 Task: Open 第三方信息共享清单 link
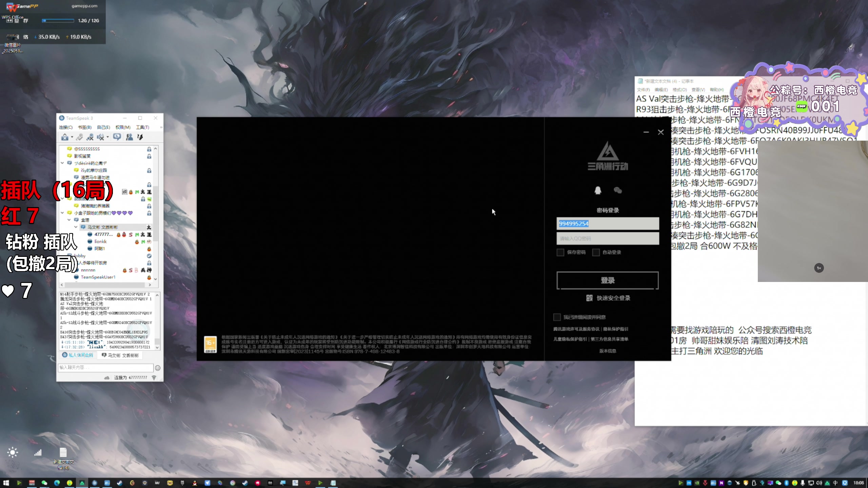click(x=609, y=339)
